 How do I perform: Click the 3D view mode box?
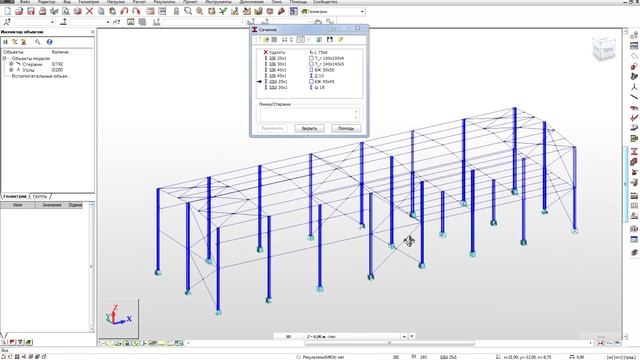288,337
